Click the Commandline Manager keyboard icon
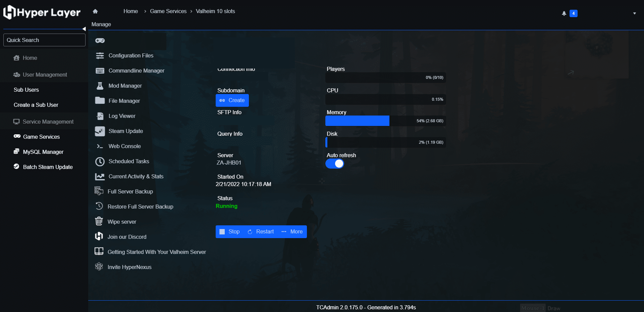The image size is (644, 312). pyautogui.click(x=100, y=71)
